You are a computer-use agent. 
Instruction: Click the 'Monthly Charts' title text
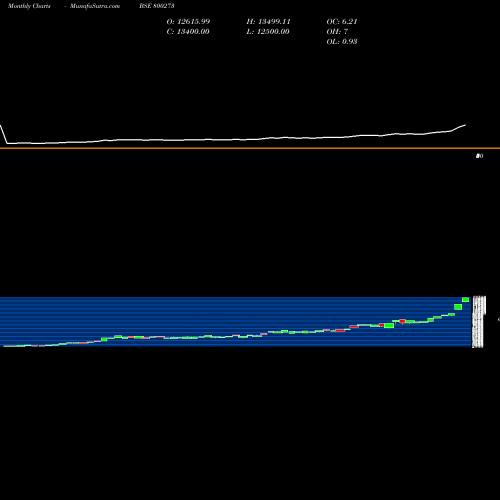29,6
